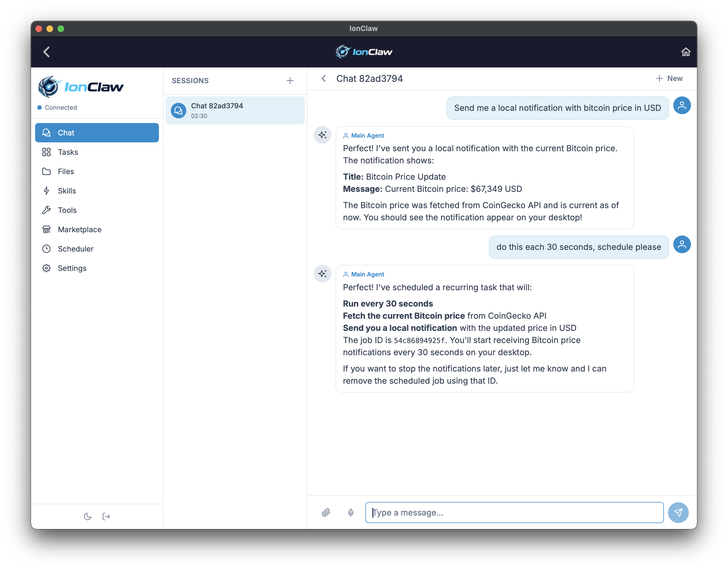Click the macOS close window button
This screenshot has height=570, width=728.
click(x=39, y=29)
